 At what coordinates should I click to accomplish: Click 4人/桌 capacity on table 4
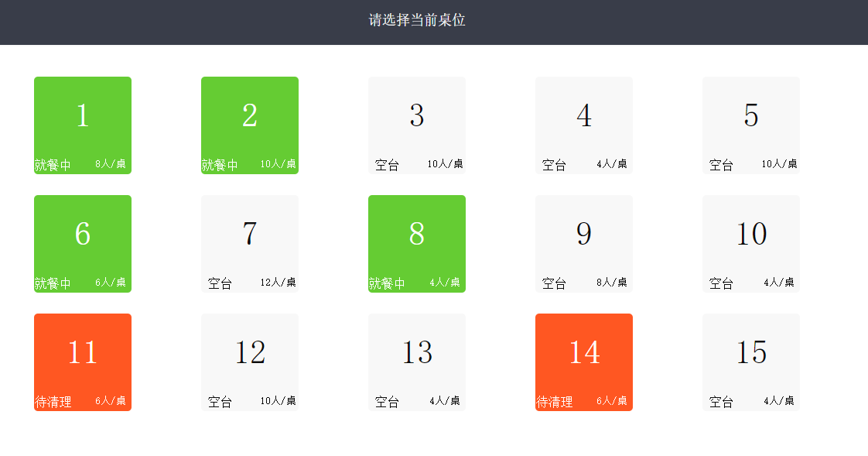pos(612,164)
